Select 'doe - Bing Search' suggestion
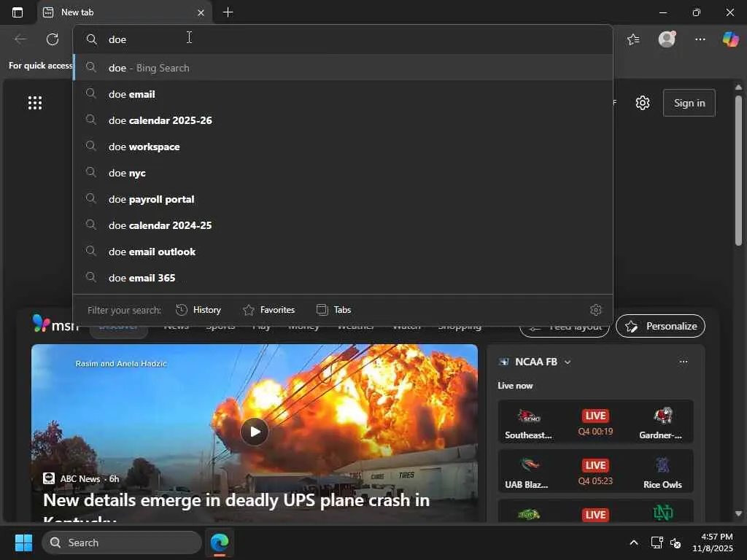747x560 pixels. [343, 68]
